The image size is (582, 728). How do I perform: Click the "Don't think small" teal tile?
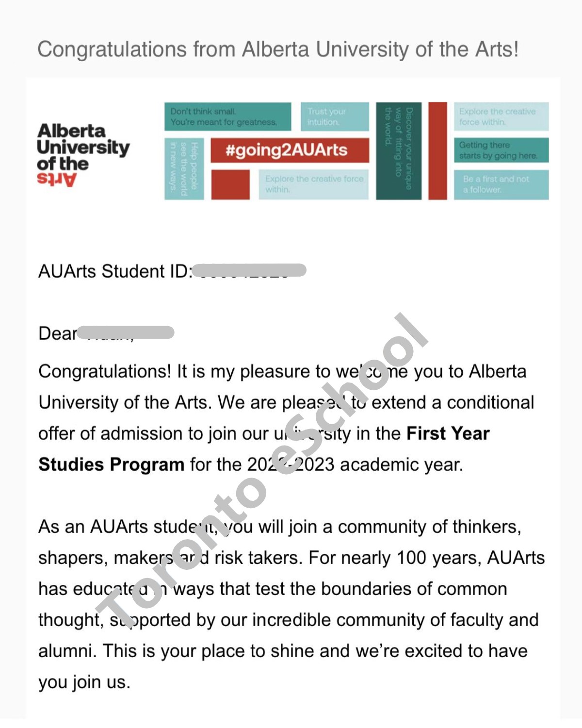227,116
